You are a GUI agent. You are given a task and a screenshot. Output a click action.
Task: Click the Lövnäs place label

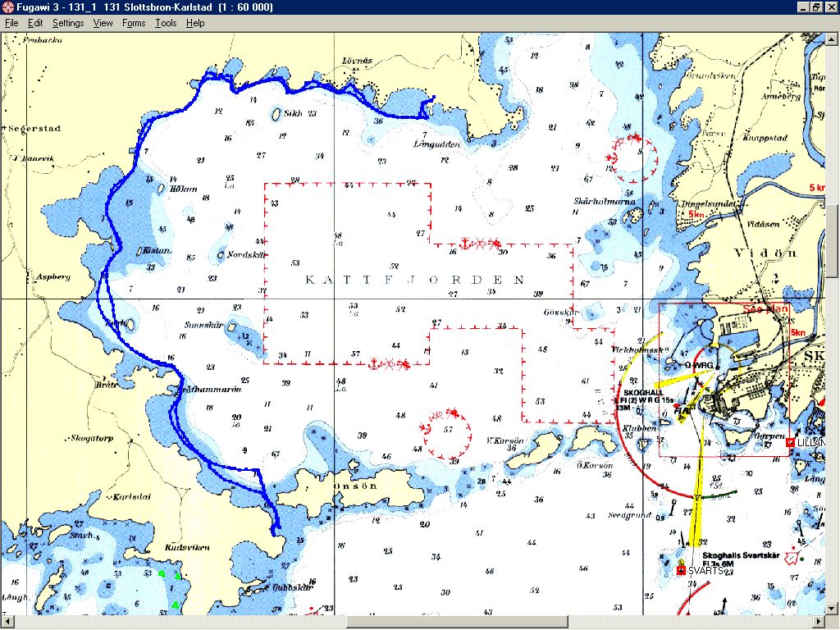(x=357, y=61)
